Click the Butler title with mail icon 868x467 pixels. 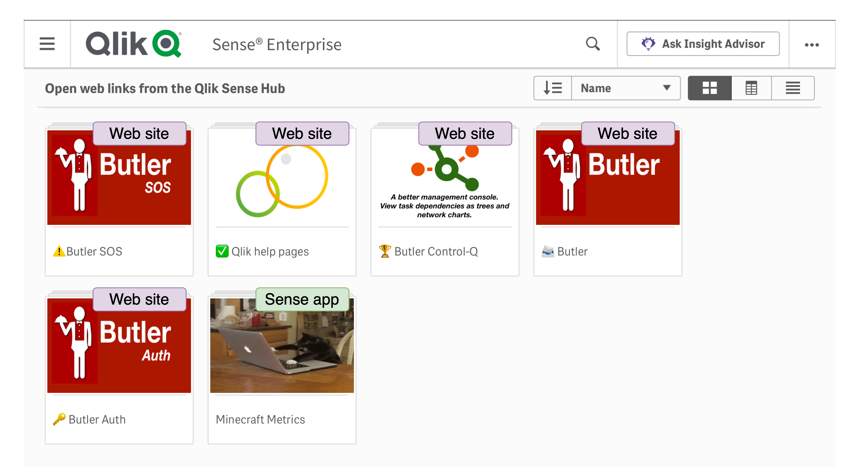[572, 251]
